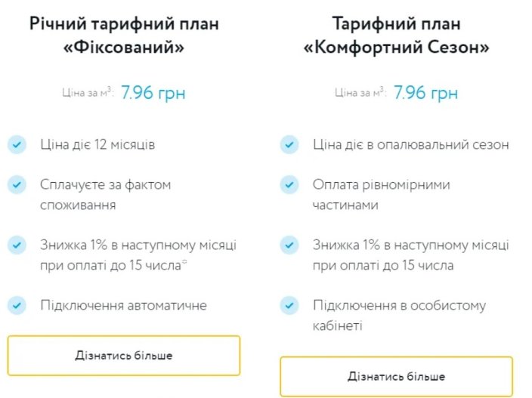The width and height of the screenshot is (532, 398).
Task: Click checkmark beside «Підключення автоматичне»
Action: coord(17,305)
